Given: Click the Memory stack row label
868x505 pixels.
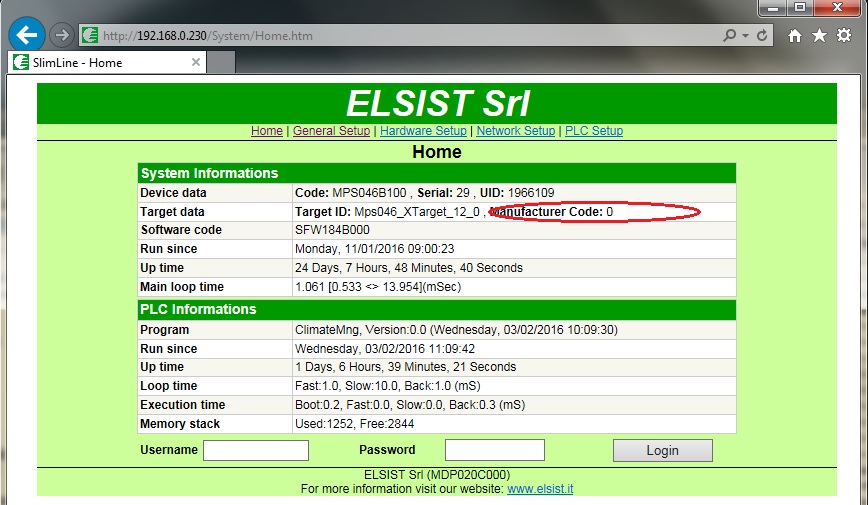Looking at the screenshot, I should (x=180, y=424).
